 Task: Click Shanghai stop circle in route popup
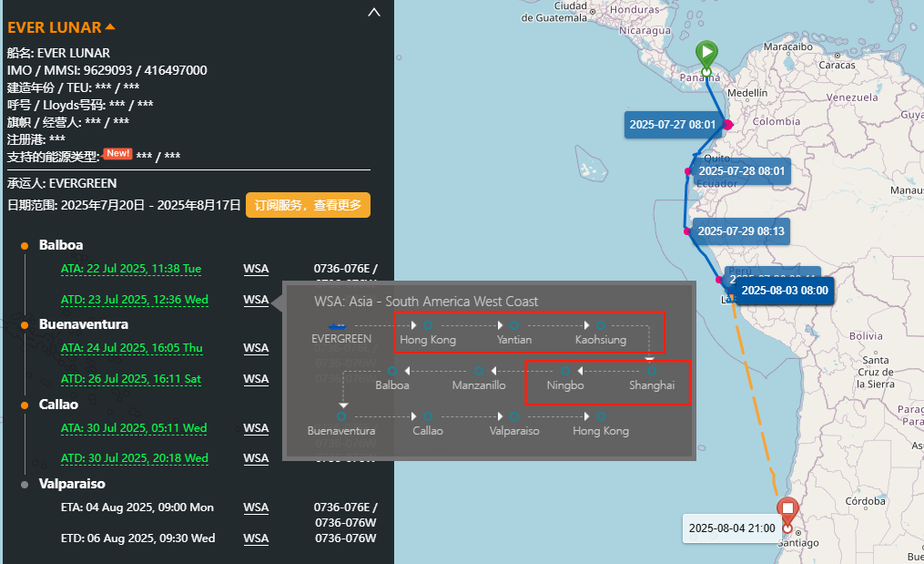651,371
